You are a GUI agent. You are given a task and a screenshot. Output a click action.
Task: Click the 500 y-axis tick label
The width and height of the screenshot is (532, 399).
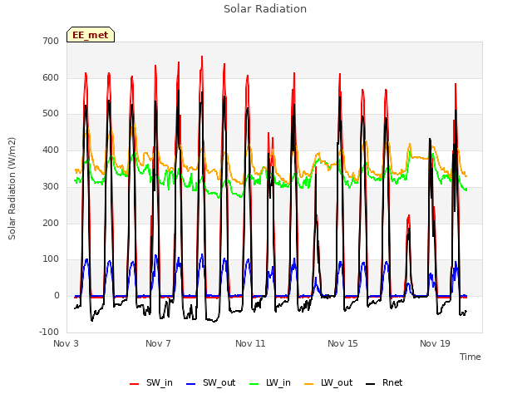coord(51,114)
